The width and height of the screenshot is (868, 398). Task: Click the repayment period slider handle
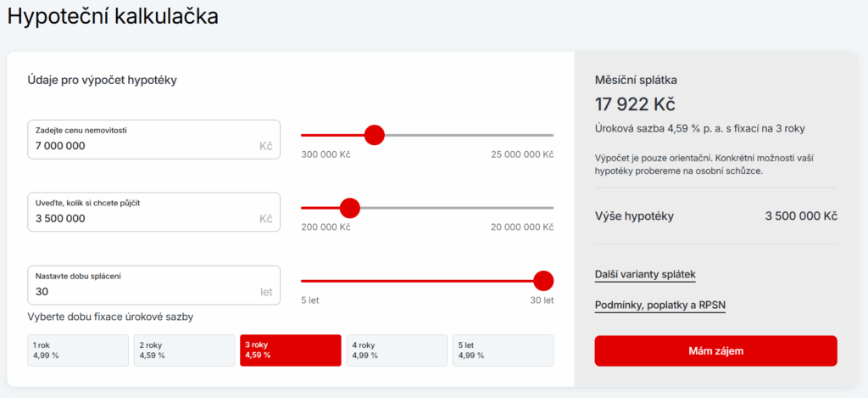click(543, 281)
